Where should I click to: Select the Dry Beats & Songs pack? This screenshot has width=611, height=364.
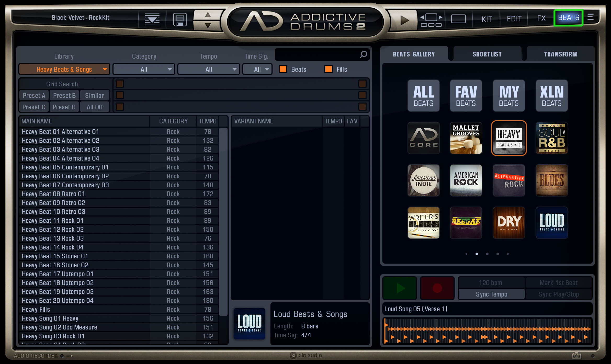(509, 223)
